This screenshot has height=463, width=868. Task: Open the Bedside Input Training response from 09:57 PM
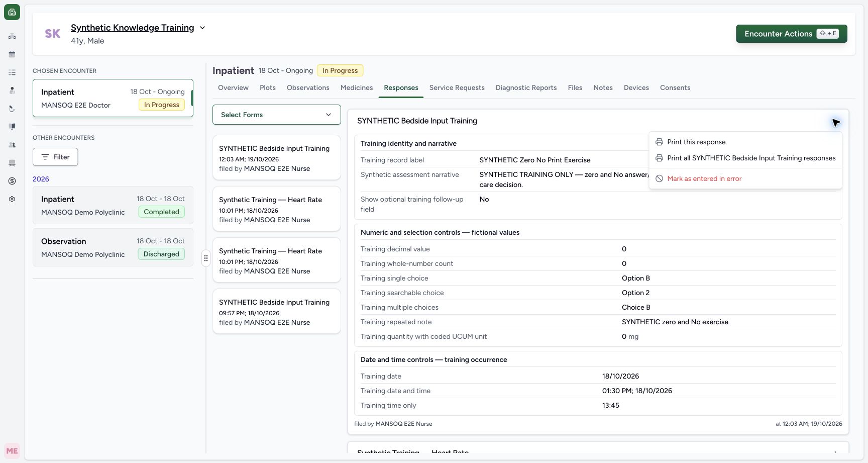click(277, 311)
